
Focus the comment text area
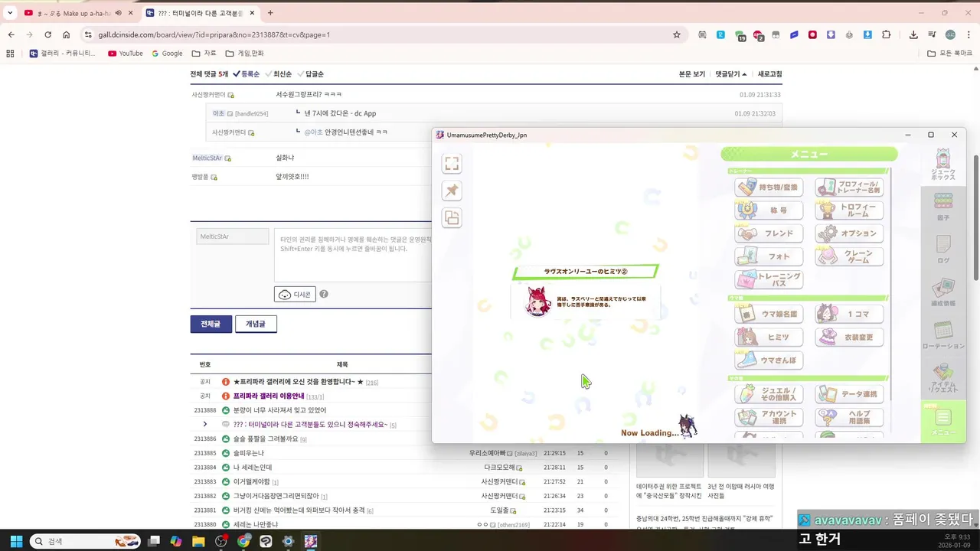pos(353,255)
